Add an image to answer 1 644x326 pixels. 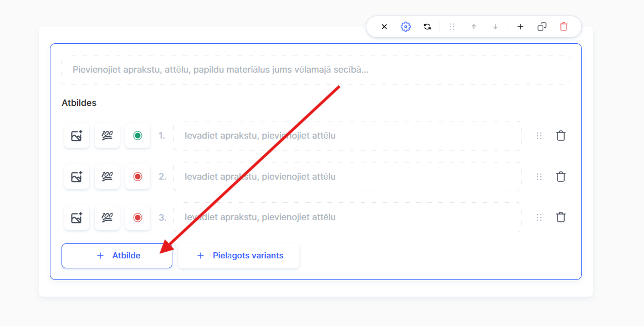click(x=76, y=136)
